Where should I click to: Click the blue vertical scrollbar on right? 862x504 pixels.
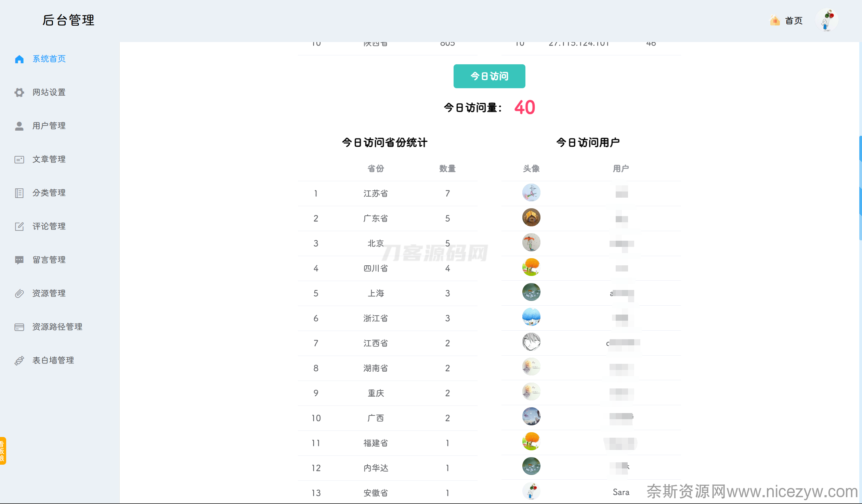(x=860, y=188)
